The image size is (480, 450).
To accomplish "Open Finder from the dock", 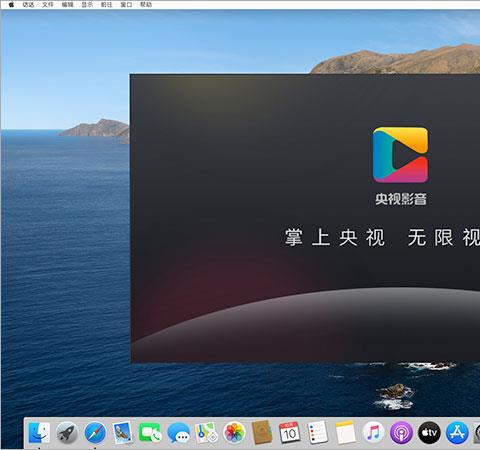I will 39,433.
